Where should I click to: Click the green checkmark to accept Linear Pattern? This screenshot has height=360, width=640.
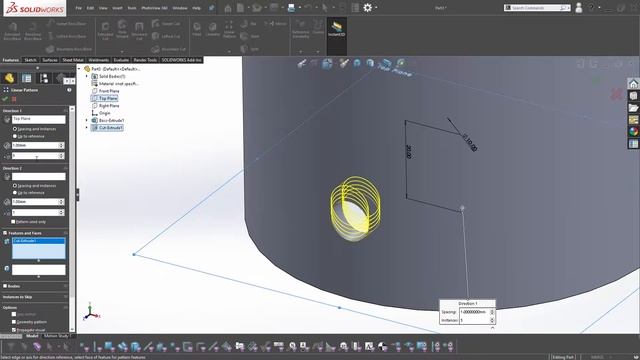[x=5, y=99]
